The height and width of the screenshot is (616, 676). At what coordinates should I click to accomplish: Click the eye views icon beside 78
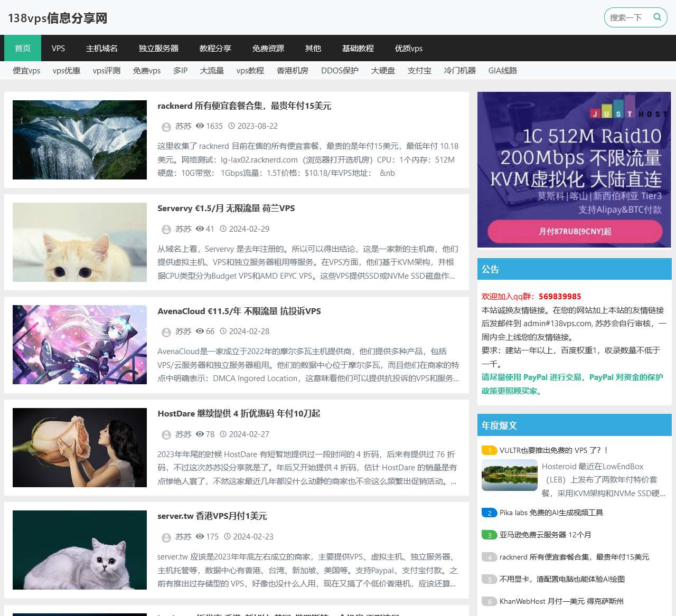coord(200,434)
